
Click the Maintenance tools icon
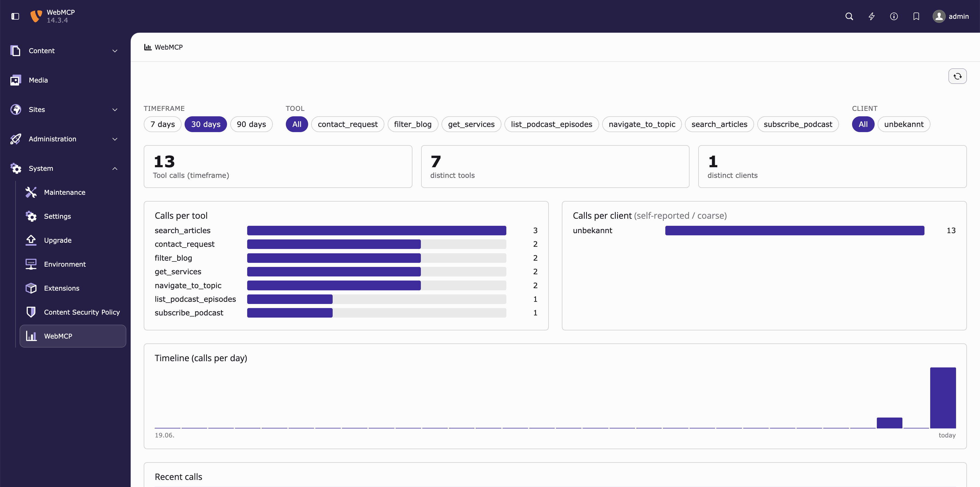tap(31, 192)
